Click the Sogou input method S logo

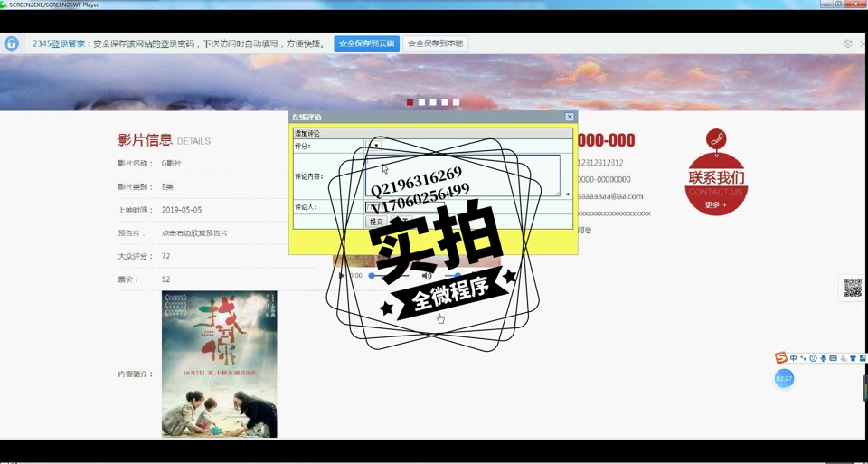pyautogui.click(x=780, y=357)
